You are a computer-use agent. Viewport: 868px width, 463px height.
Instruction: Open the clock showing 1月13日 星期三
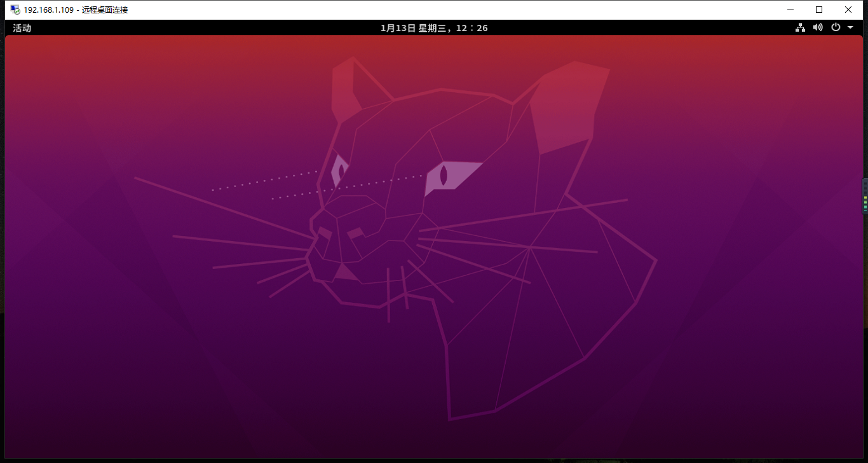pyautogui.click(x=434, y=28)
